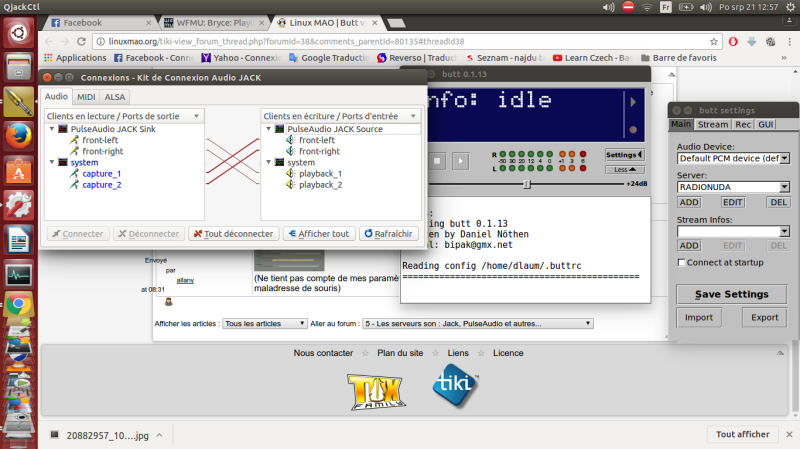Open the Tous les articles dropdown
This screenshot has height=449, width=800.
pos(265,323)
